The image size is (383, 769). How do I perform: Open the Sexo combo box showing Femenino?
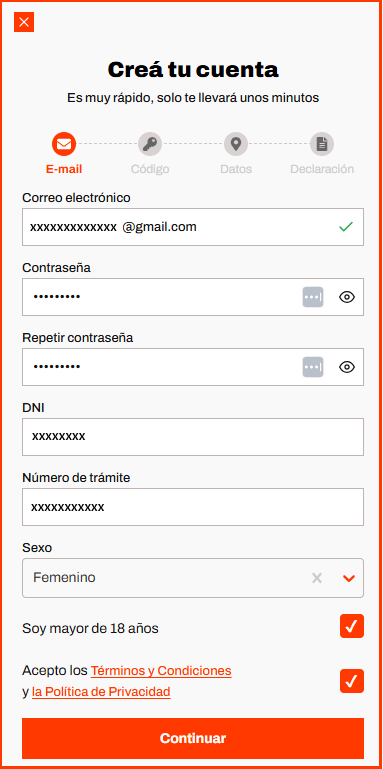pyautogui.click(x=193, y=578)
